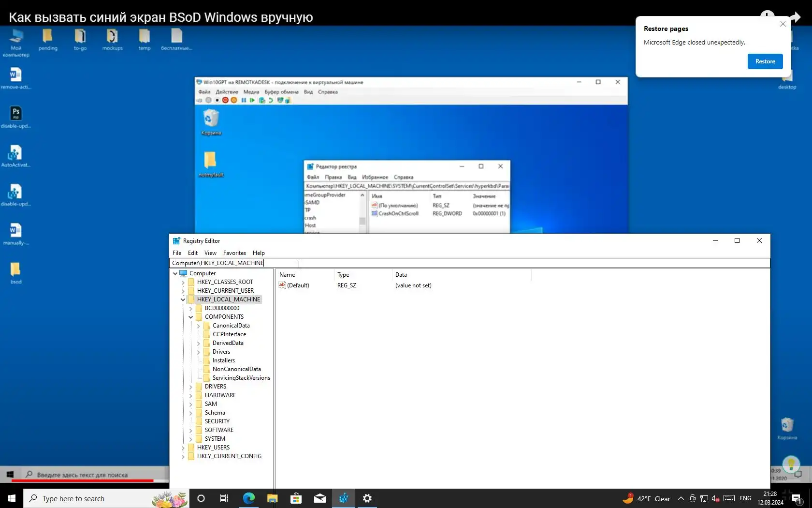Open Избранное menu in Редактор реестра

[375, 177]
